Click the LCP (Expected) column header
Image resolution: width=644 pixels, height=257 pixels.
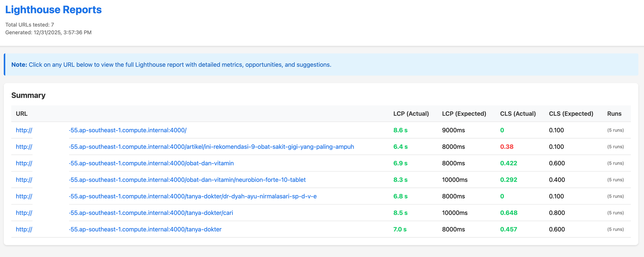(464, 114)
